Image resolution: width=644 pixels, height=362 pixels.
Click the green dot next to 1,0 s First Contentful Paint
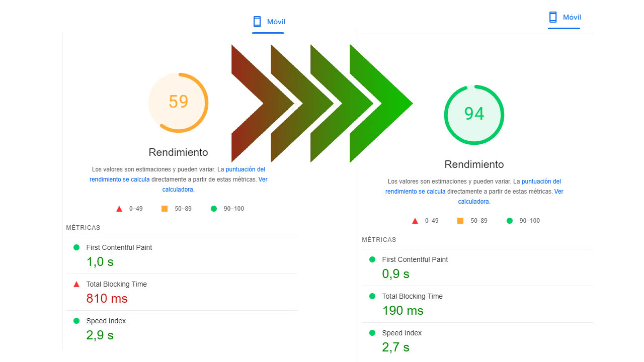coord(76,247)
